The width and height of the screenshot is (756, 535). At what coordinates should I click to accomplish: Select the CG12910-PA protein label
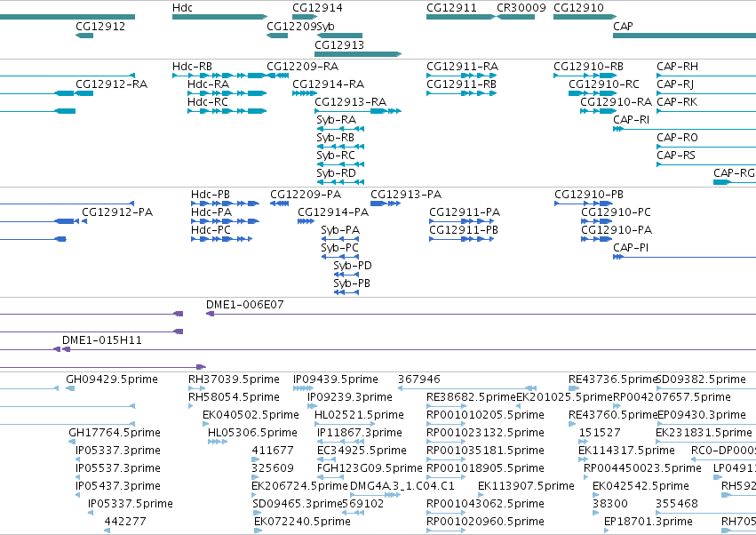point(617,230)
